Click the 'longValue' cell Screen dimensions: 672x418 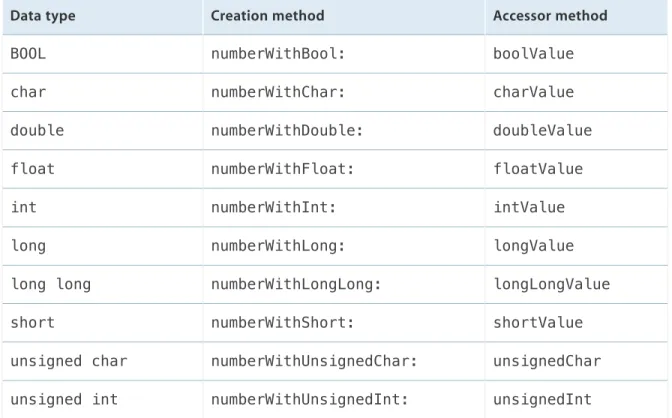coord(576,246)
